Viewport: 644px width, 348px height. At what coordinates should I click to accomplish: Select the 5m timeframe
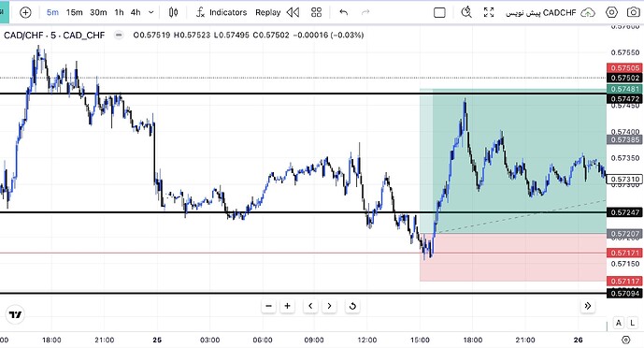pyautogui.click(x=52, y=12)
